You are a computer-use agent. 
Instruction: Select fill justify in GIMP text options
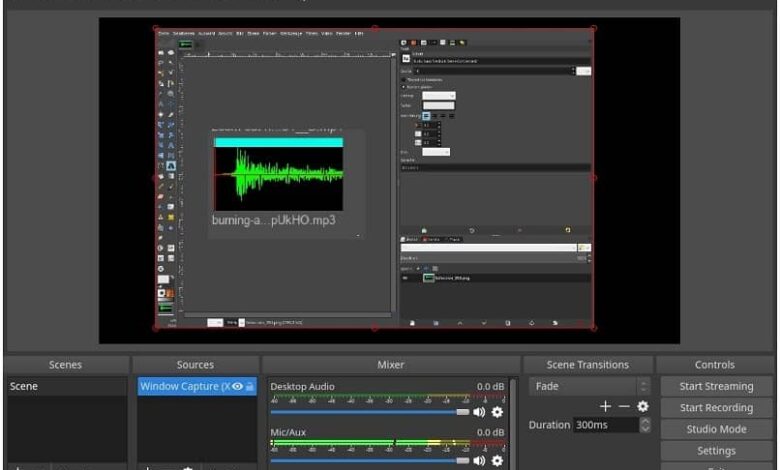(x=452, y=116)
